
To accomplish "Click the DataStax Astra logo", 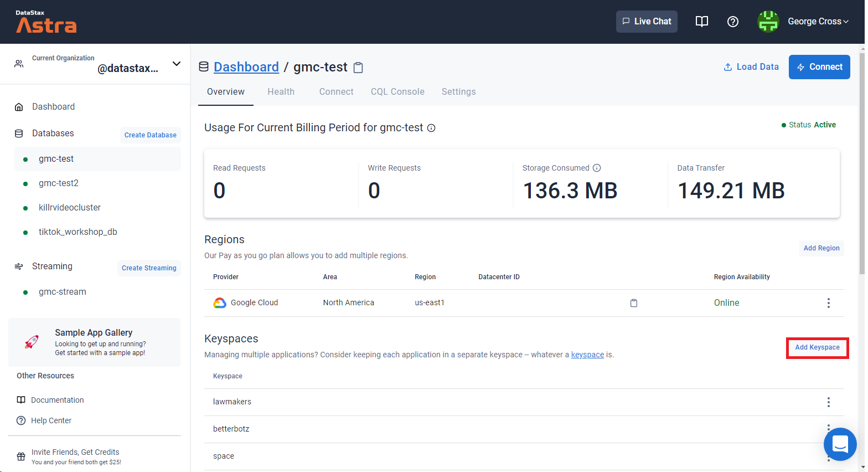I will (x=46, y=22).
